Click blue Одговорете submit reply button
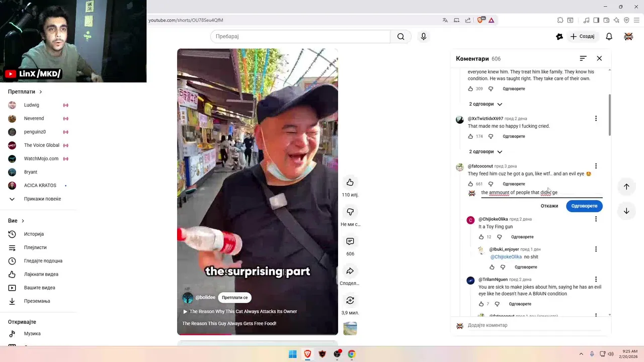 click(x=584, y=206)
